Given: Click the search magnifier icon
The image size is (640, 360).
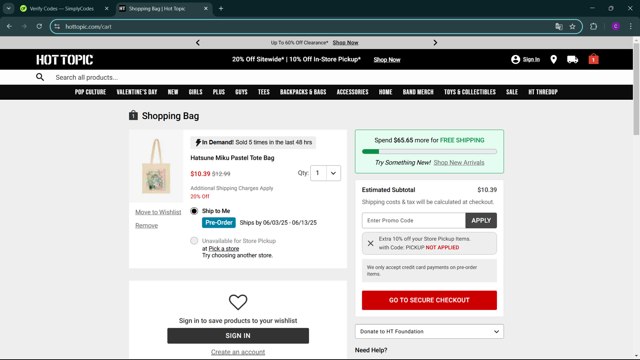Looking at the screenshot, I should 40,77.
